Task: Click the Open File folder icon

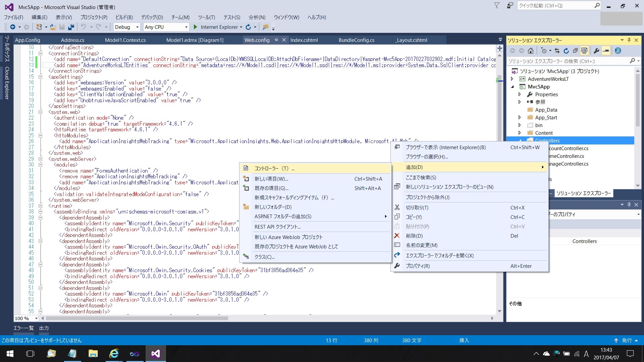Action: coord(53,27)
